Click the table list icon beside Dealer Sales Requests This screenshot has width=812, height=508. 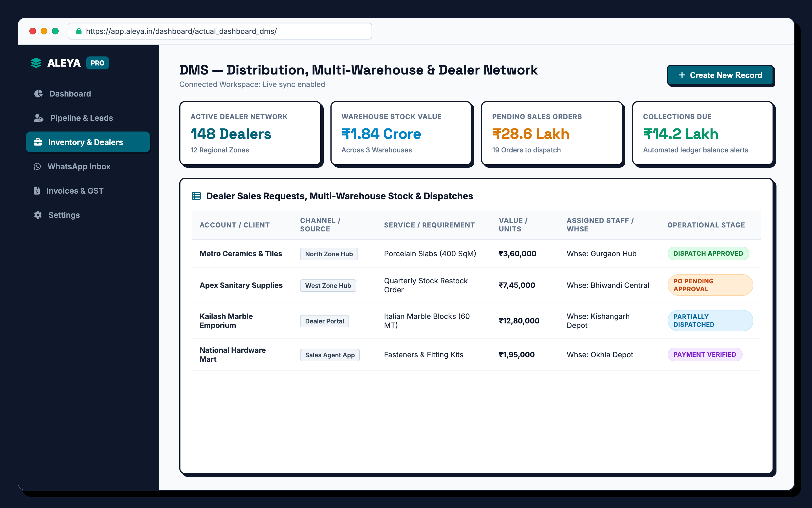196,196
